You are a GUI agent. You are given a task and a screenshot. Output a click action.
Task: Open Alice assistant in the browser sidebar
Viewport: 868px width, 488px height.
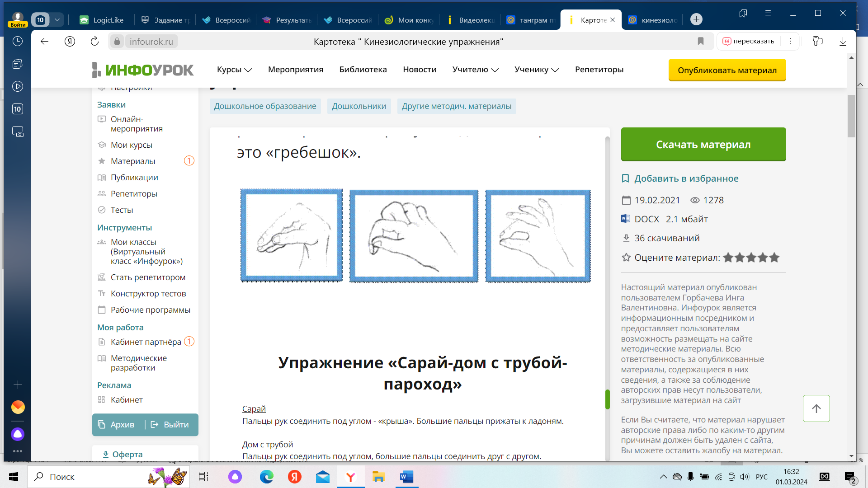tap(18, 434)
